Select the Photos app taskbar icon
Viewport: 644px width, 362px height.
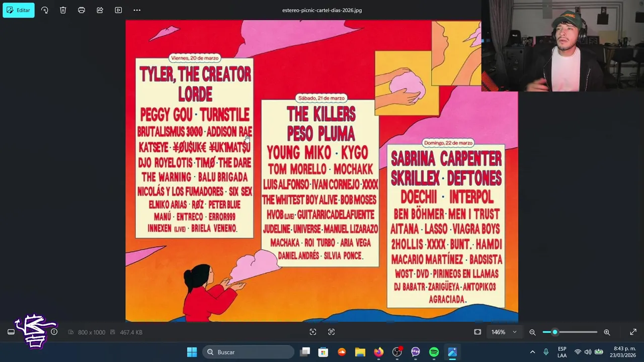tap(452, 352)
